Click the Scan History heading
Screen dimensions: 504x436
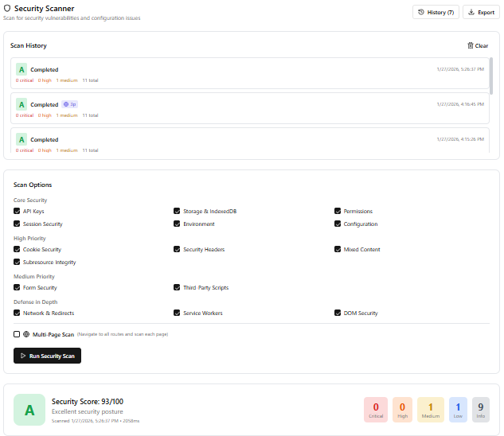coord(29,45)
